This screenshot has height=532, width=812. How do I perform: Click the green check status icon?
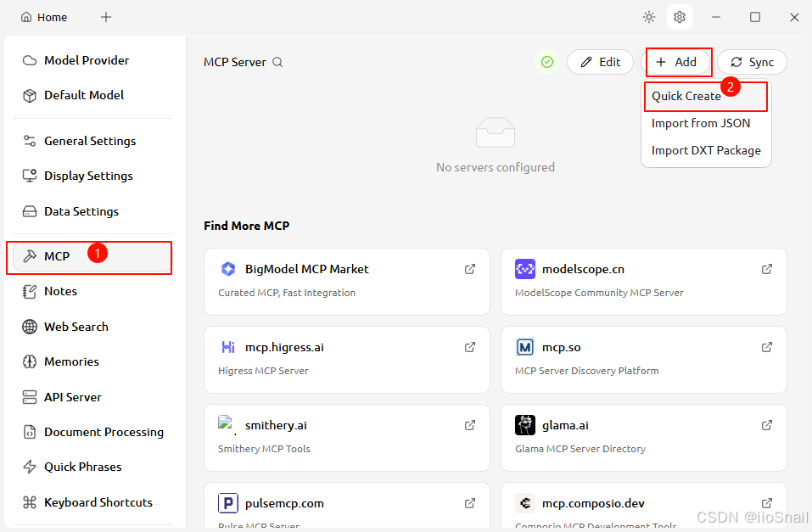547,62
